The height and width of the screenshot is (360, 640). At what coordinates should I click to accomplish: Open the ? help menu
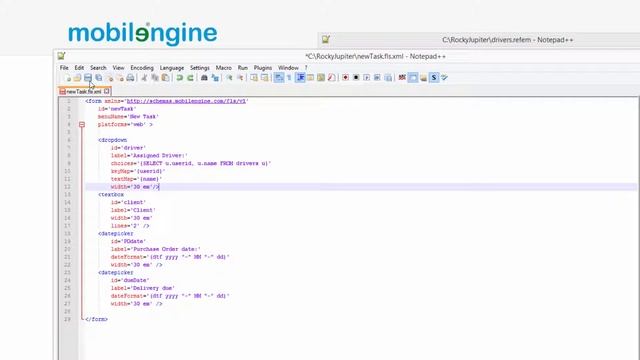306,68
